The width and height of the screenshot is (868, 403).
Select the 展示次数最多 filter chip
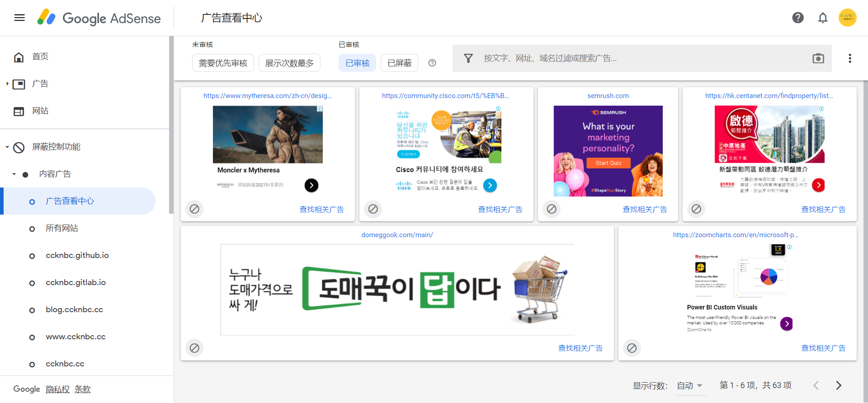click(289, 63)
